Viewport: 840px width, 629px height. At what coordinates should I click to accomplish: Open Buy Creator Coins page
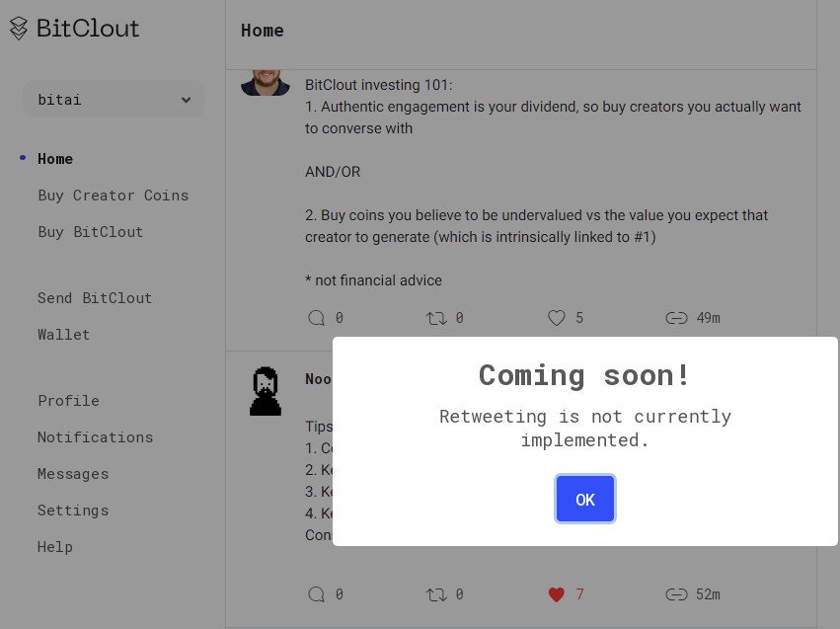point(114,196)
